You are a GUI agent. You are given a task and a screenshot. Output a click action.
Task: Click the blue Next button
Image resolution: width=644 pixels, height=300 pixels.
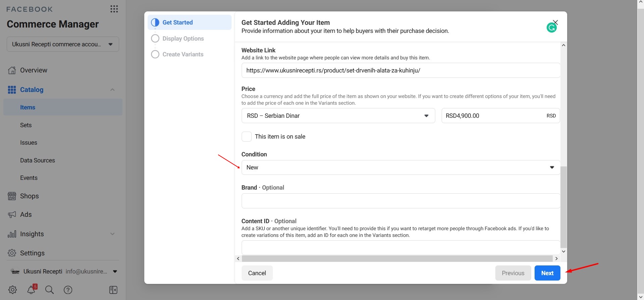point(547,273)
